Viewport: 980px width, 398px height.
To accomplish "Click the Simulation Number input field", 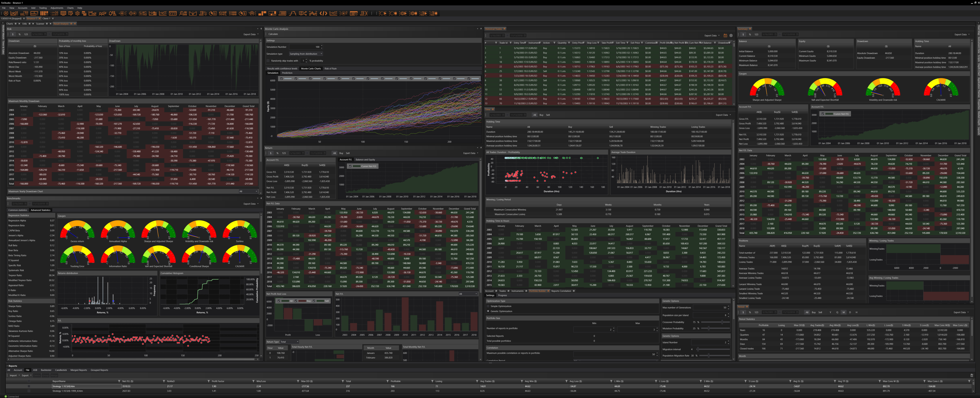I will click(x=304, y=47).
